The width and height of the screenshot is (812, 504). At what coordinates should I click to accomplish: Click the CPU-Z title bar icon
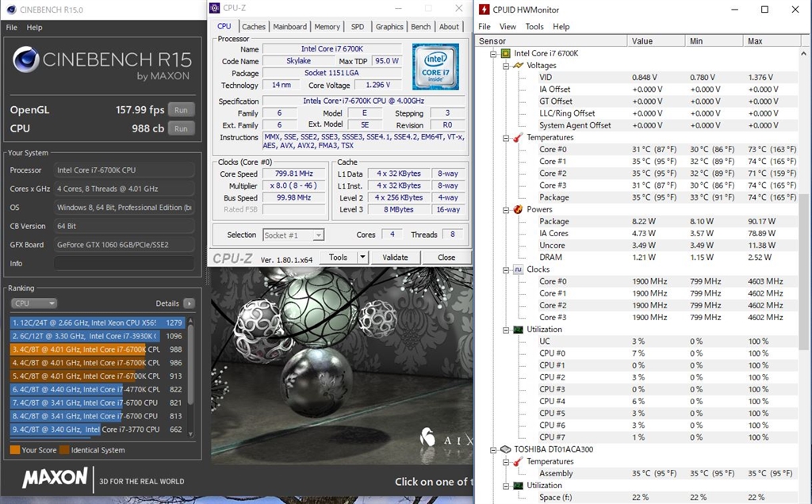coord(214,8)
